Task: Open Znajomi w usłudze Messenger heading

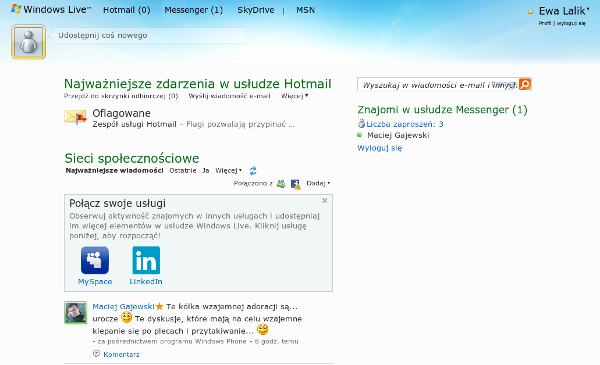Action: tap(442, 110)
